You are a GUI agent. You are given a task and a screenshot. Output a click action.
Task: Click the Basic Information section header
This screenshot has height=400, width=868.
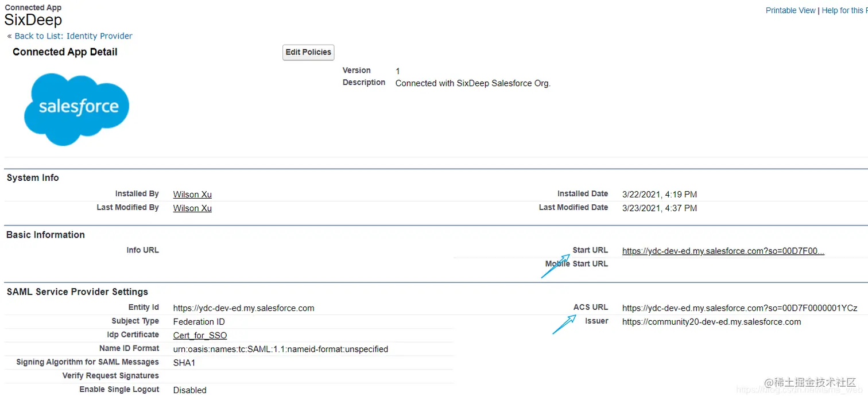(x=45, y=235)
